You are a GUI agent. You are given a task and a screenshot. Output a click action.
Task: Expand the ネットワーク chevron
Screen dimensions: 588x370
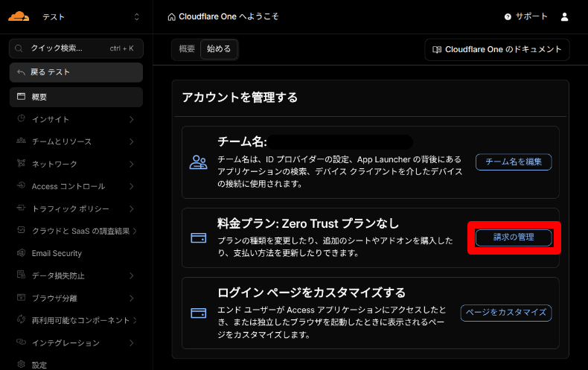(x=131, y=164)
